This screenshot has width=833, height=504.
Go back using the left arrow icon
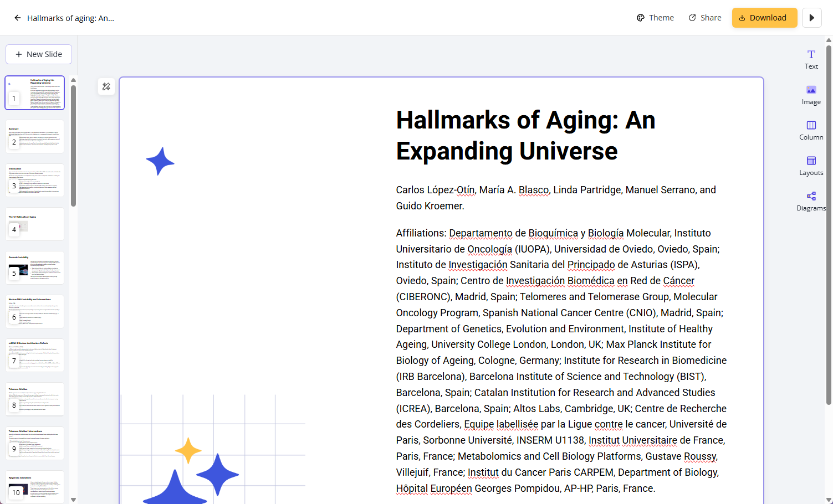pos(18,18)
